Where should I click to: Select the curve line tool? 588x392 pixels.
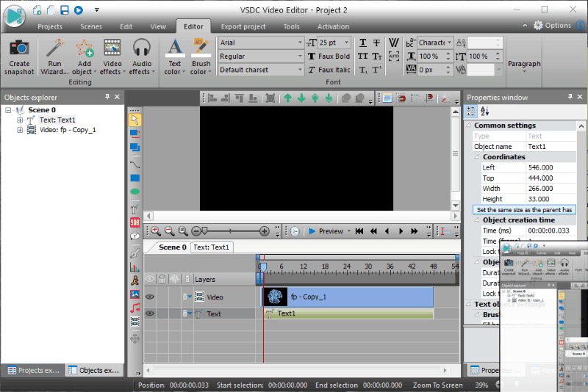click(x=135, y=164)
